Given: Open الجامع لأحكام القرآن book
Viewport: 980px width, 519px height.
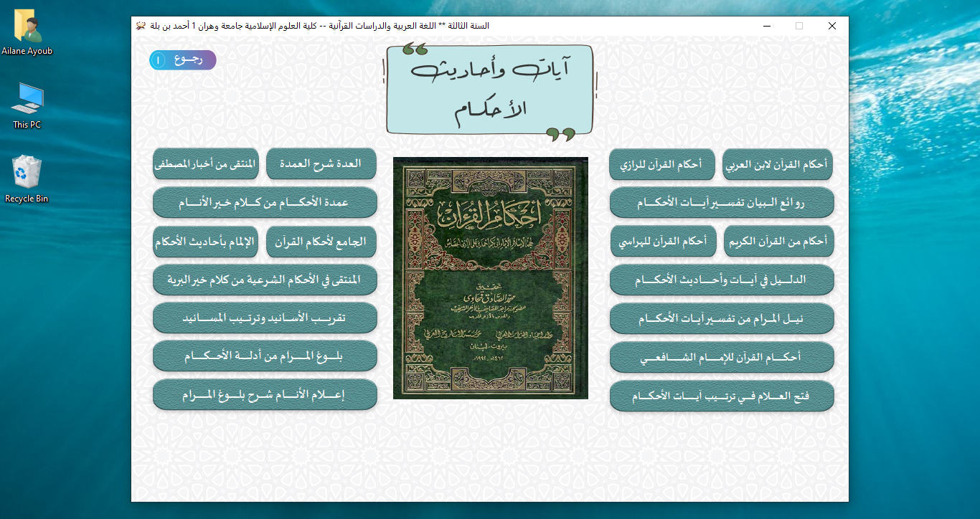Looking at the screenshot, I should point(321,242).
